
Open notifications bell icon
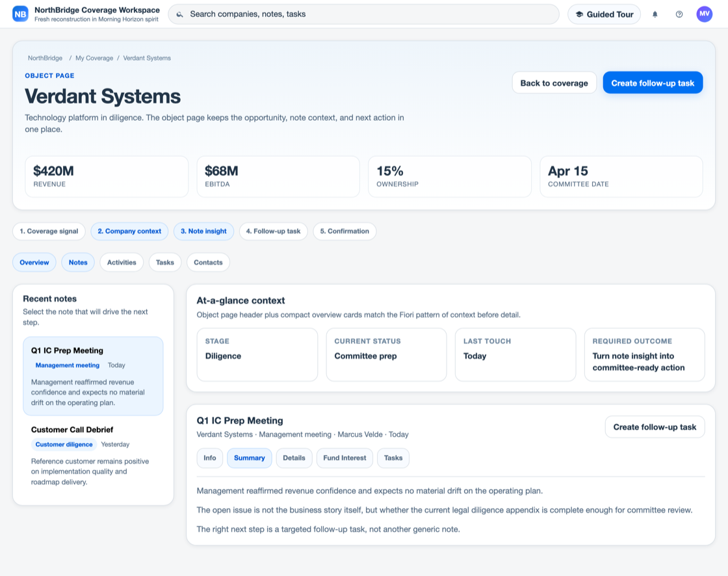pyautogui.click(x=655, y=14)
